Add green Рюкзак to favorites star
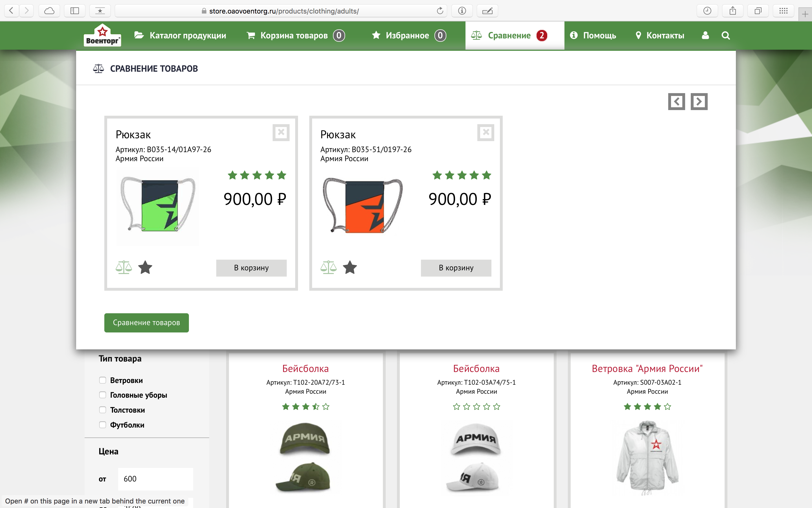 click(145, 268)
